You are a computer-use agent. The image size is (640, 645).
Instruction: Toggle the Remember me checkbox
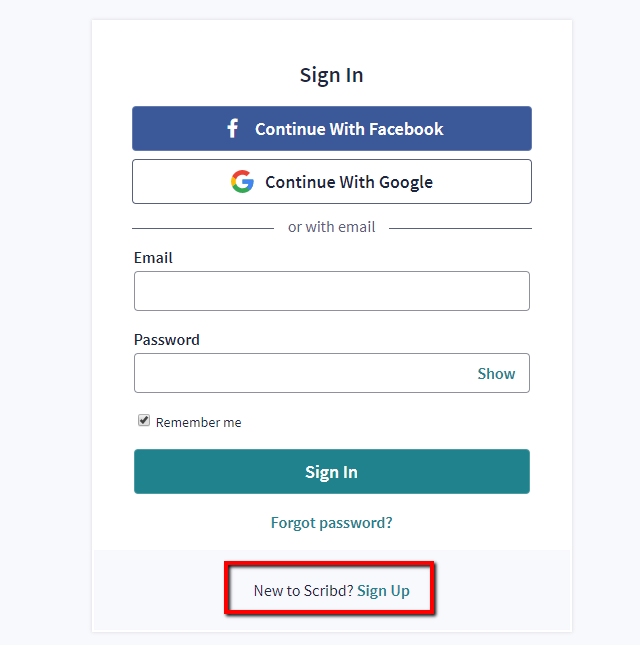(x=144, y=421)
